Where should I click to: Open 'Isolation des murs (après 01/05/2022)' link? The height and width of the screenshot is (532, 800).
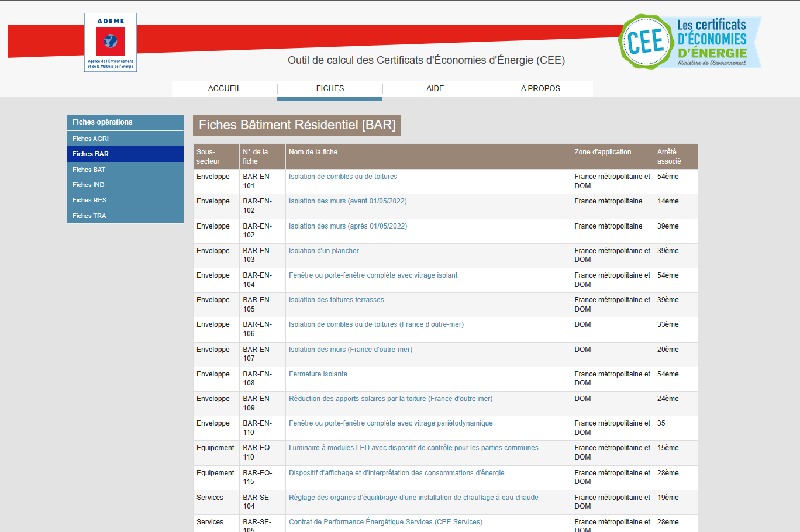click(348, 226)
